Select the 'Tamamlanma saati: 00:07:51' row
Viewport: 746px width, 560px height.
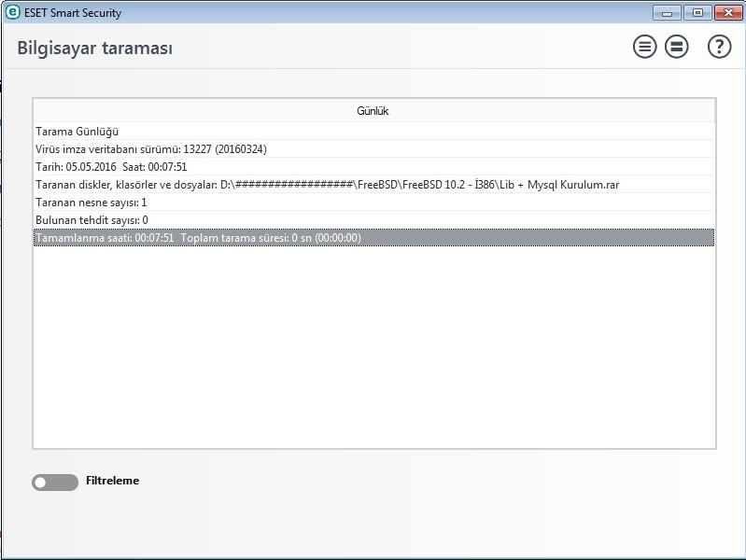pos(374,237)
